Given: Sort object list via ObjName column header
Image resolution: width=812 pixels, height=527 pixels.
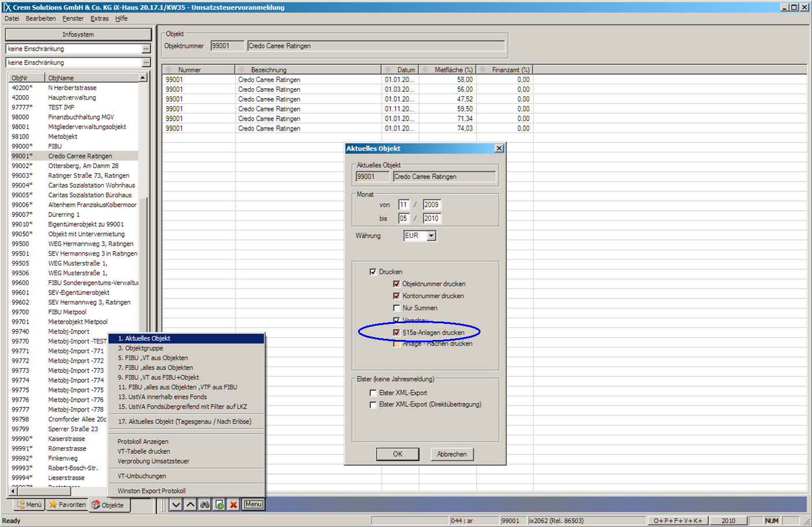Looking at the screenshot, I should click(91, 78).
